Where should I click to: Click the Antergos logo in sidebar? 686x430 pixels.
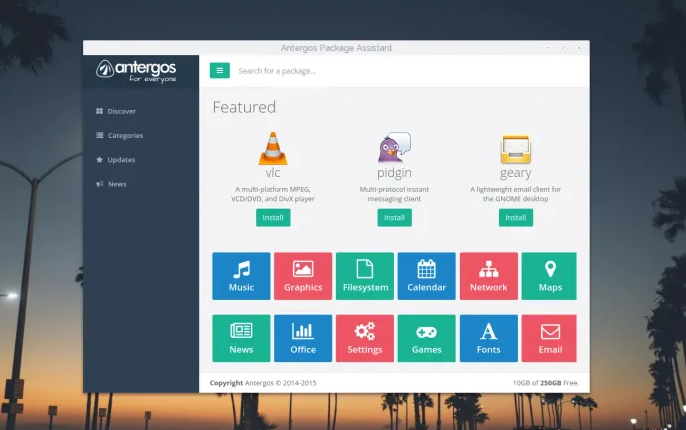click(x=136, y=71)
